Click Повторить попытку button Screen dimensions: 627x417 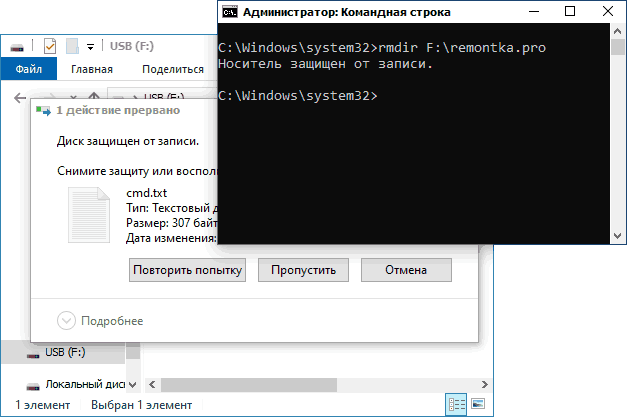point(187,270)
